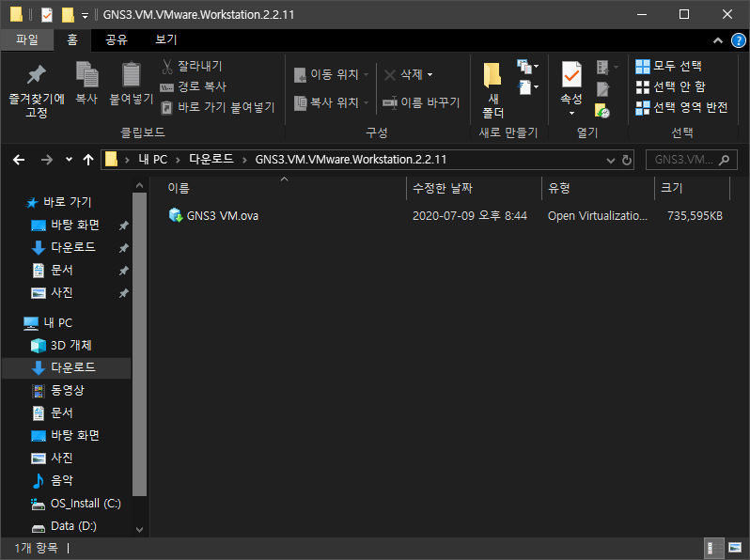Viewport: 750px width, 560px height.
Task: Click the edit icon in 열기 group
Action: (602, 89)
